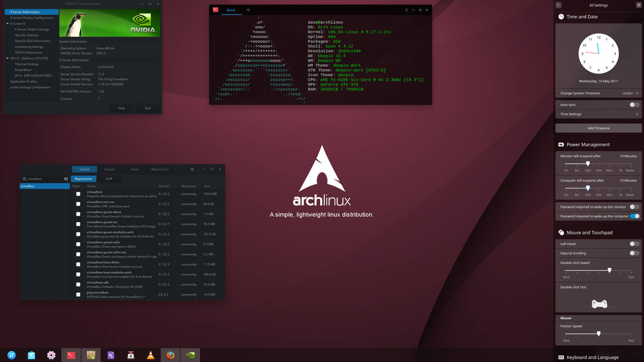This screenshot has width=644, height=362.
Task: Select the blue Repositories sub-tab button
Action: tap(83, 179)
